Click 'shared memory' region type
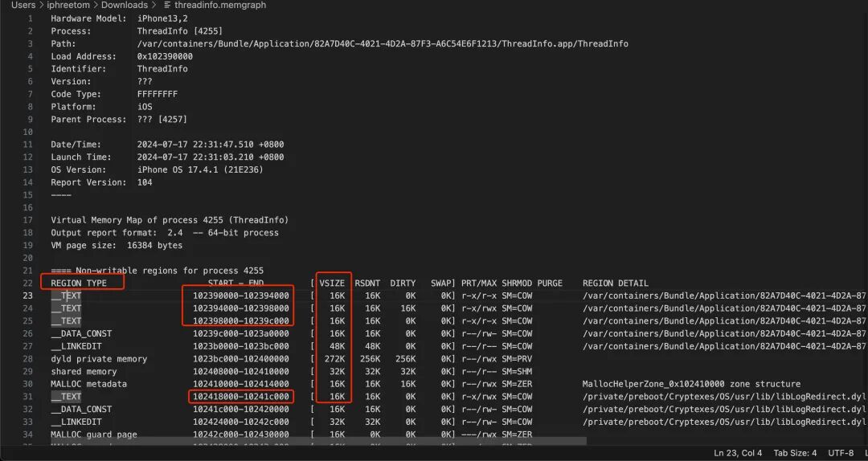 [x=84, y=371]
